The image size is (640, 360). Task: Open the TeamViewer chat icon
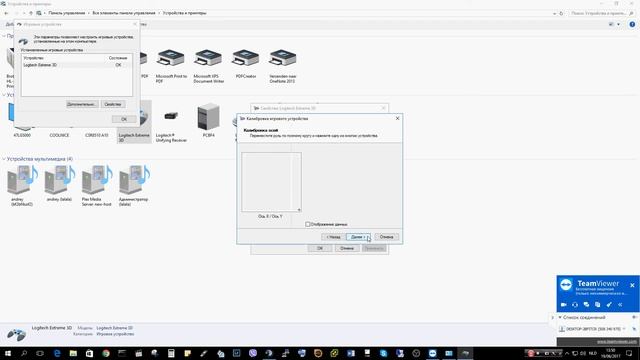pos(586,304)
